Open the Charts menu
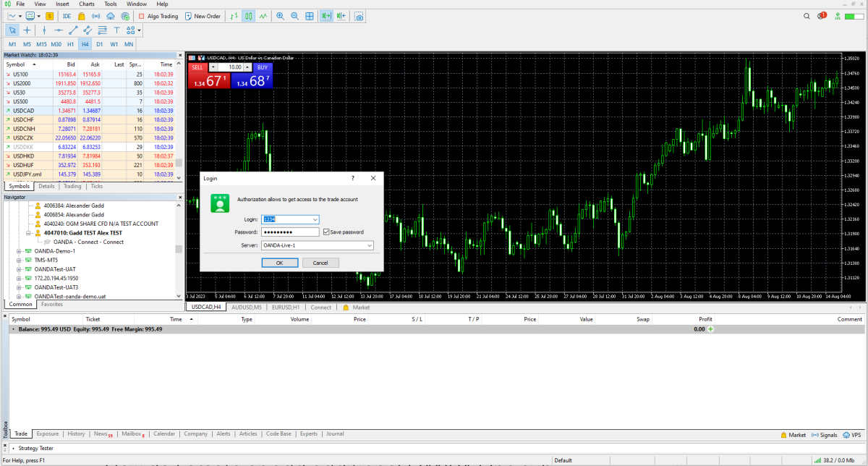Screen dimensions: 868x466 (x=86, y=4)
